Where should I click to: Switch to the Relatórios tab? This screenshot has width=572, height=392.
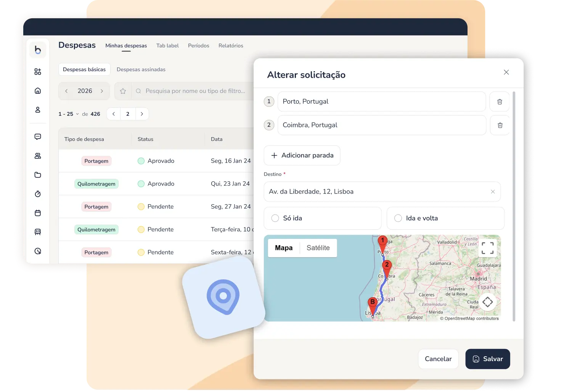coord(231,46)
